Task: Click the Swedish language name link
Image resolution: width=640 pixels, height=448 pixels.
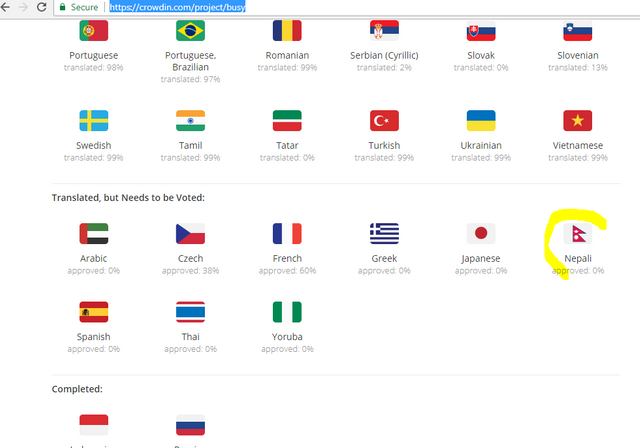Action: point(93,146)
